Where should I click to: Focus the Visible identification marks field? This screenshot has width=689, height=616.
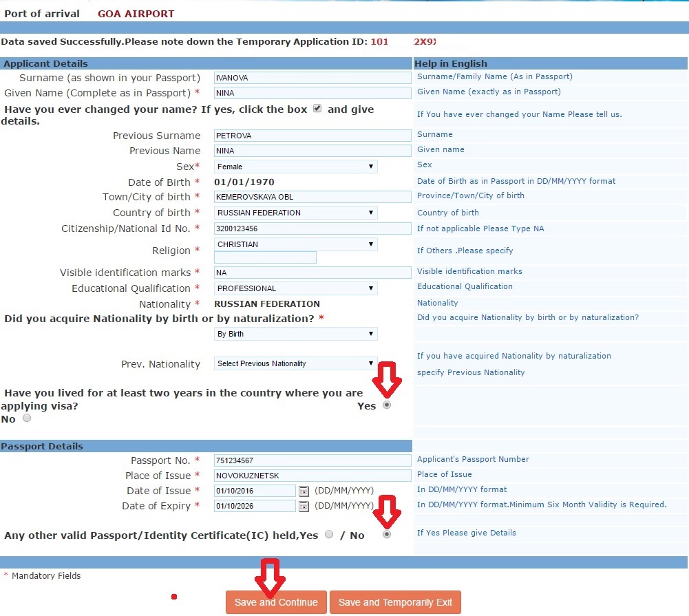pyautogui.click(x=312, y=273)
